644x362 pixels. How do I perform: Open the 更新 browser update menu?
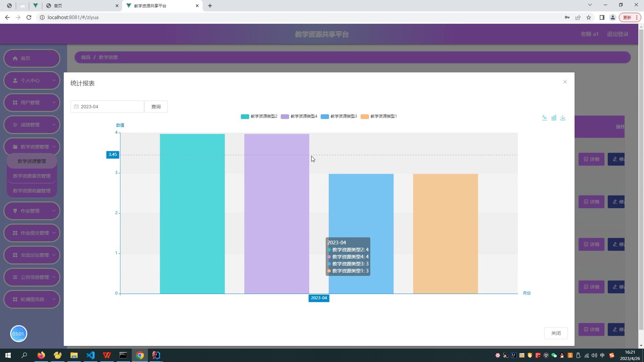(630, 17)
